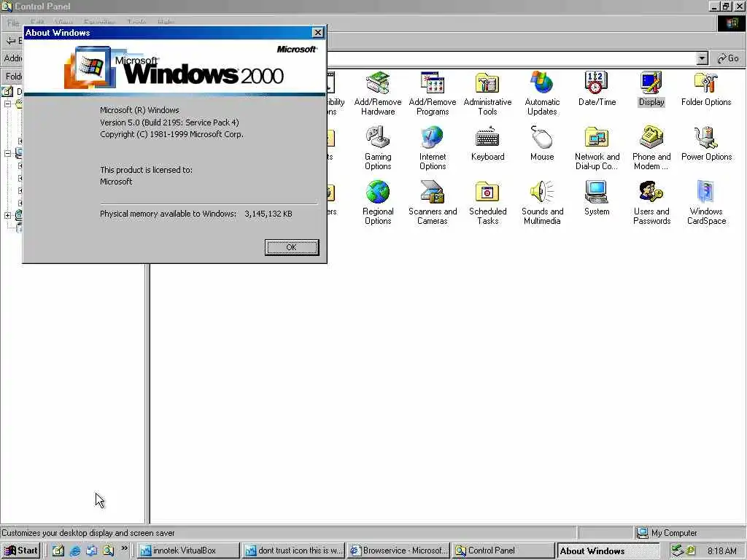
Task: Click 'Version 5.0 (Build 2195: Service Pack 4)' text
Action: 169,122
